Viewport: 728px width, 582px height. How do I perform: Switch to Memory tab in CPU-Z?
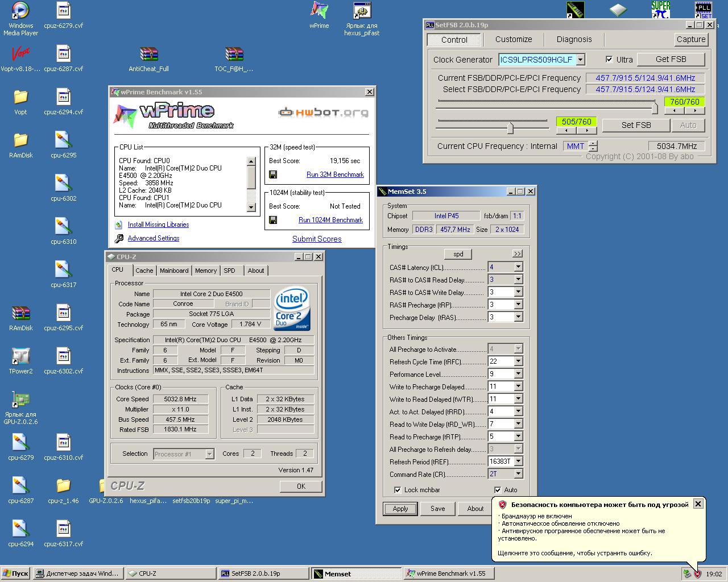[205, 271]
